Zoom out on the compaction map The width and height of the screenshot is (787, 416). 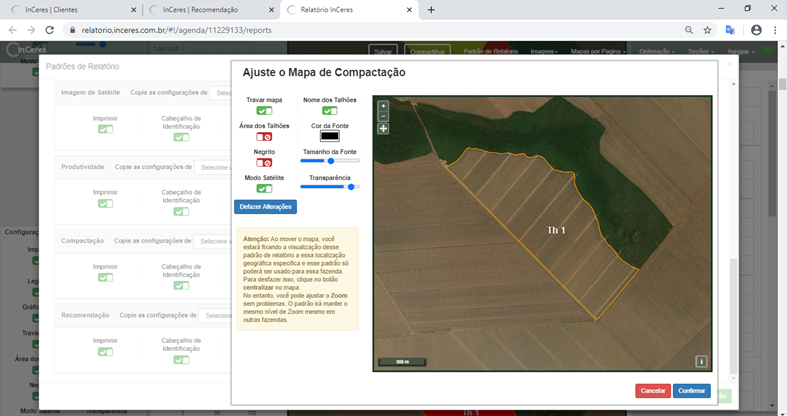(383, 116)
